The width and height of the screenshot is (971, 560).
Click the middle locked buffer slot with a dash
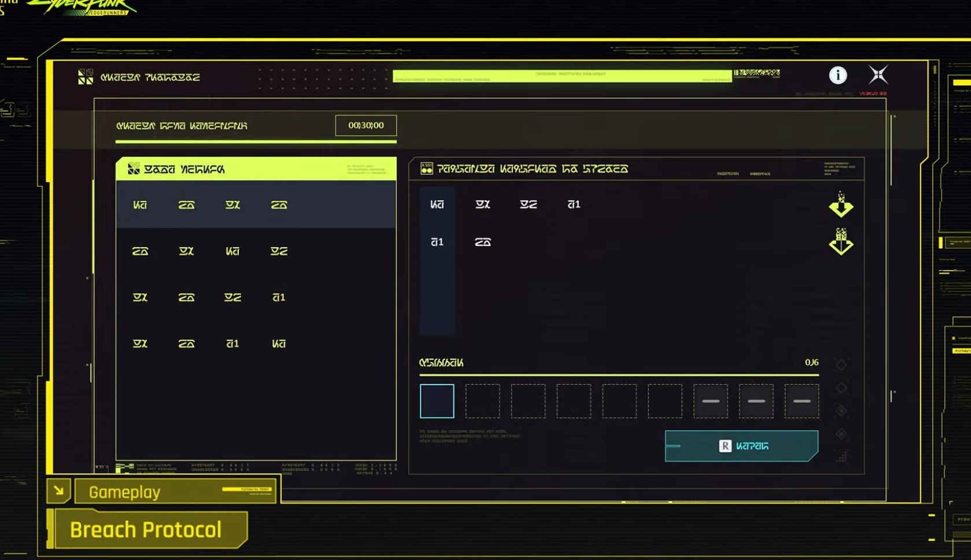click(756, 401)
